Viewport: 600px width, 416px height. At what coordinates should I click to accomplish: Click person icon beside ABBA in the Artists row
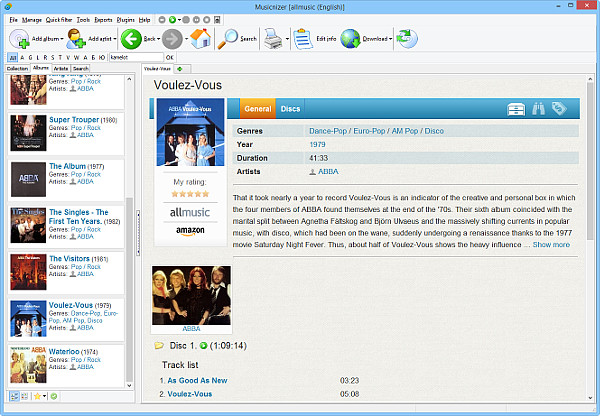click(313, 172)
